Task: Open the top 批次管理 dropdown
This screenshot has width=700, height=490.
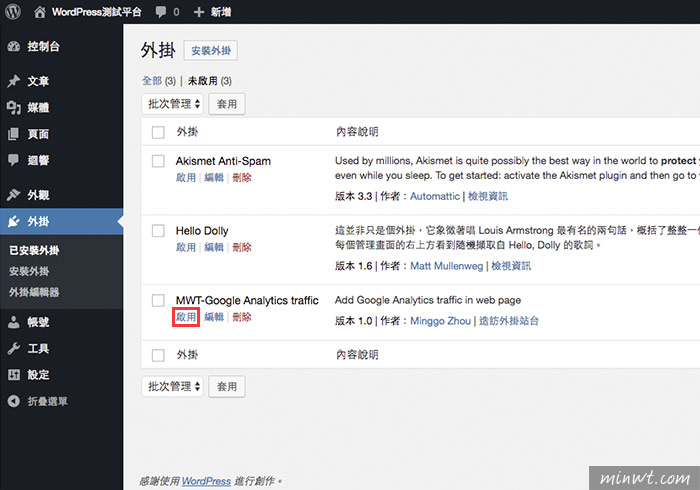Action: 173,104
